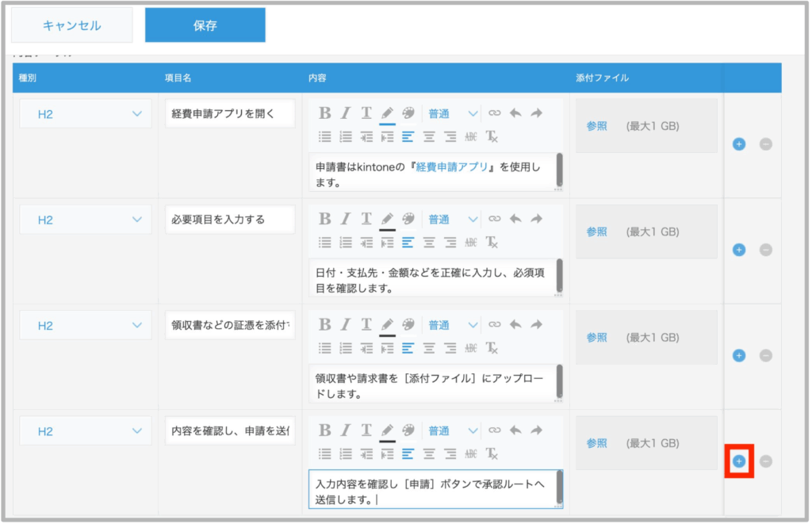The width and height of the screenshot is (812, 524).
Task: Expand the 普通 font size dropdown in second row
Action: click(453, 220)
